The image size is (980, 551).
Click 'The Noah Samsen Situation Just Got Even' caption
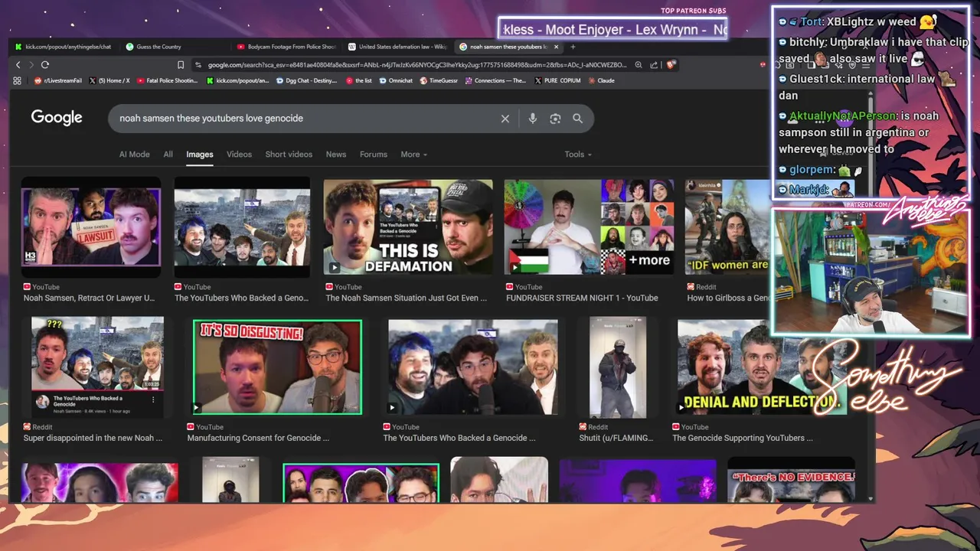407,298
